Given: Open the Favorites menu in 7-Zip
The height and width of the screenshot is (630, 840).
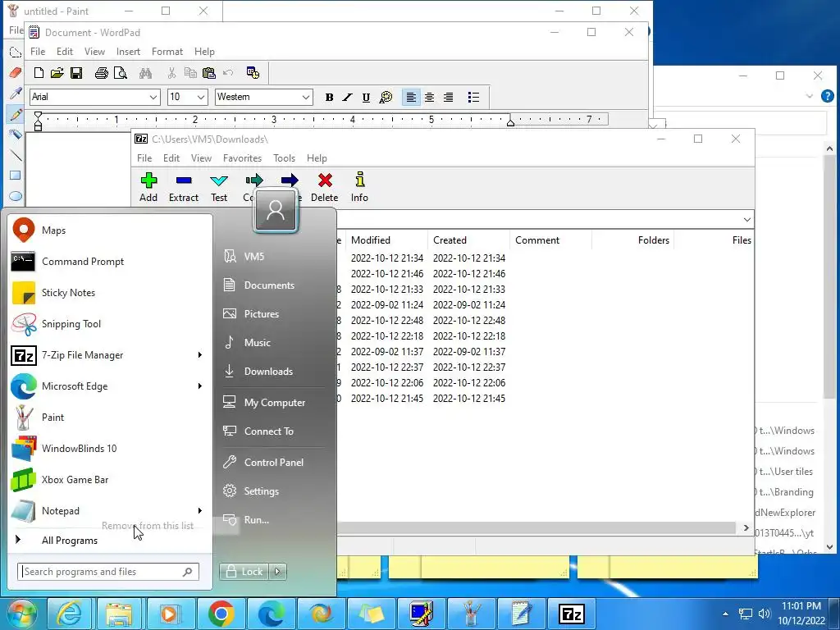Looking at the screenshot, I should point(242,158).
